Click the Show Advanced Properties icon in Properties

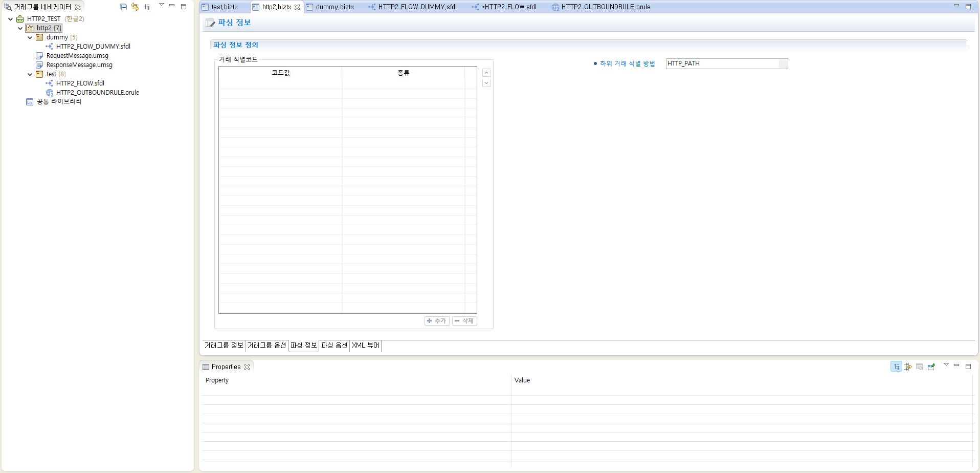click(x=908, y=366)
